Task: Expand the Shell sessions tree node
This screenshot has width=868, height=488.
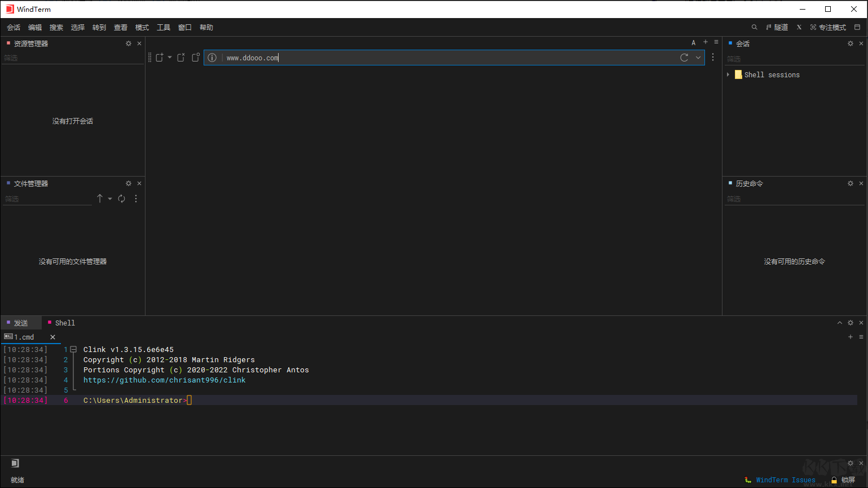Action: tap(728, 74)
